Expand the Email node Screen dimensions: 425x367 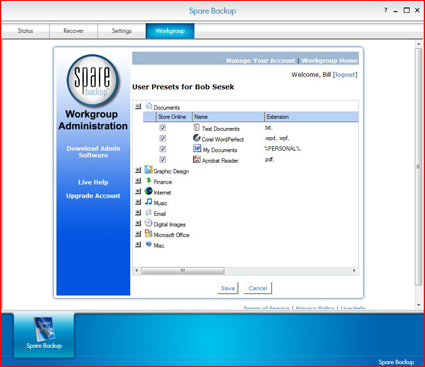coord(138,213)
